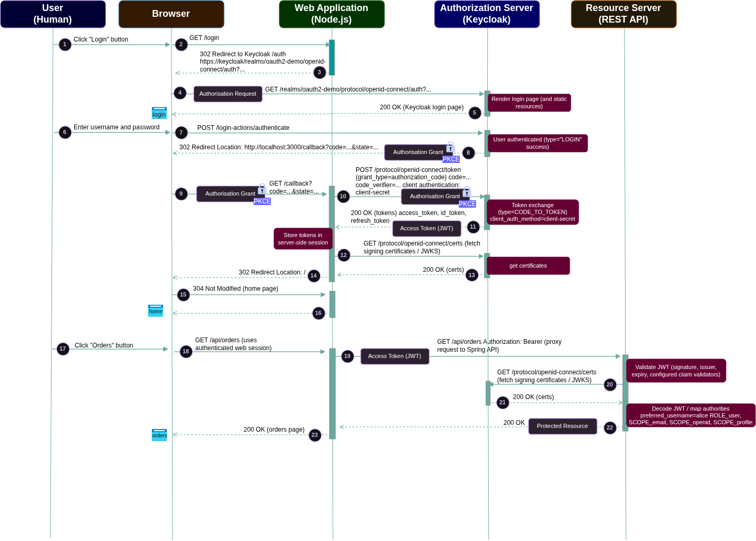Click the '302 Redirect to Keycloak /auth' label
This screenshot has width=756, height=541.
pyautogui.click(x=263, y=62)
